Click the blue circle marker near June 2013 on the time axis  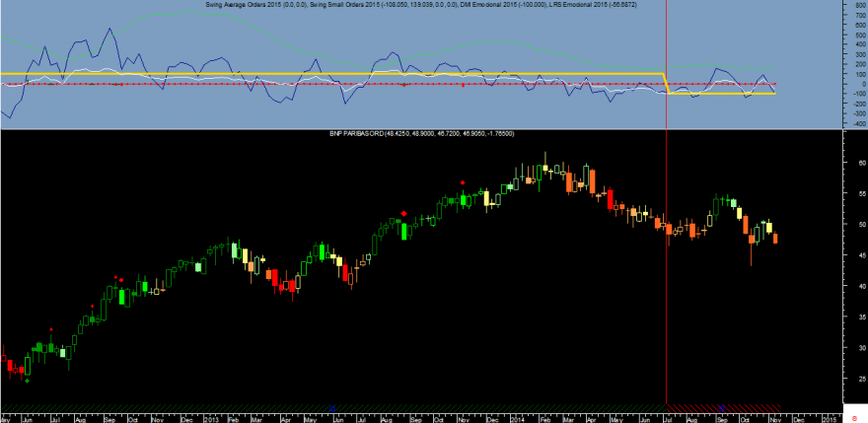tap(332, 408)
